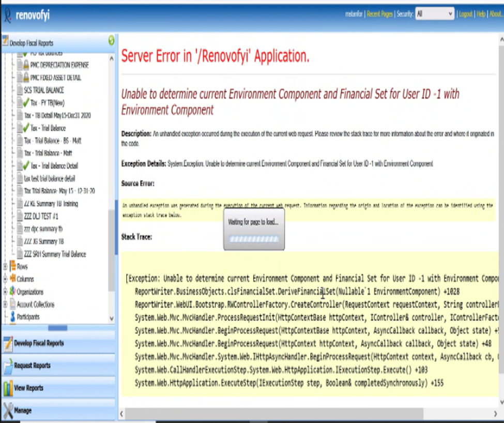Image resolution: width=504 pixels, height=423 pixels.
Task: Click the page loading progress bar
Action: (254, 239)
